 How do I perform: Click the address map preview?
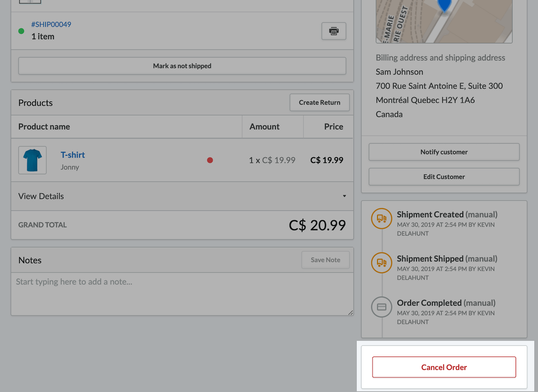[444, 21]
